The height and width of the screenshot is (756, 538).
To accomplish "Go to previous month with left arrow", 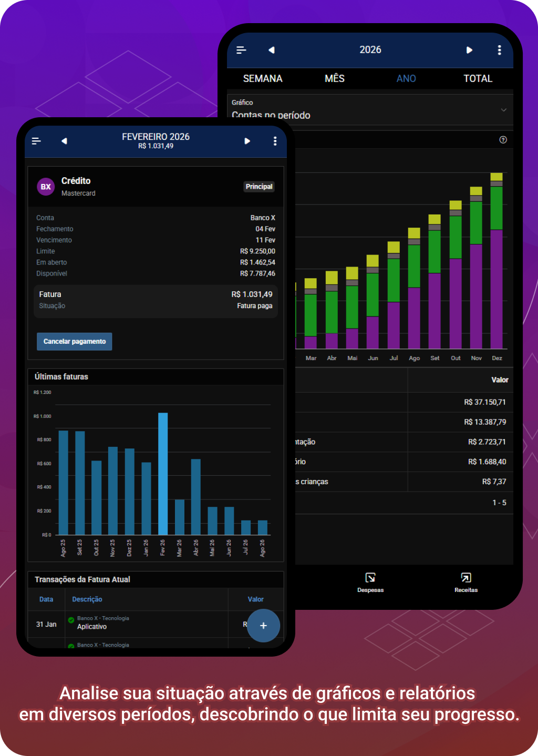I will click(x=64, y=141).
